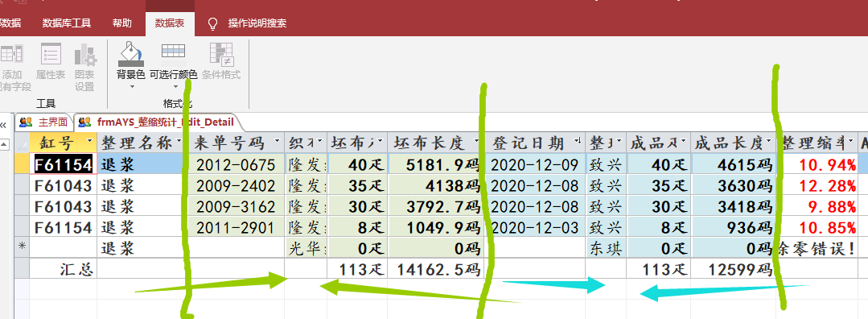This screenshot has width=868, height=319.
Task: Open the 缸号 column filter dropdown
Action: [90, 142]
